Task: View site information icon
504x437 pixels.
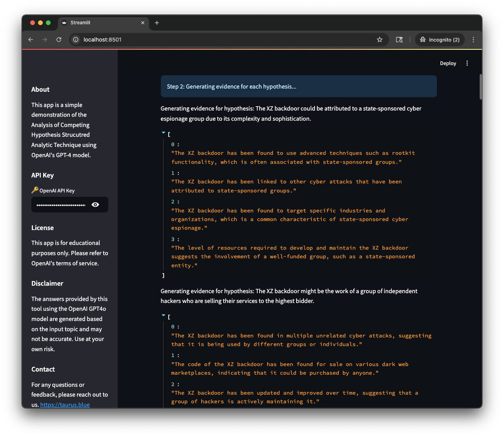Action: (76, 40)
